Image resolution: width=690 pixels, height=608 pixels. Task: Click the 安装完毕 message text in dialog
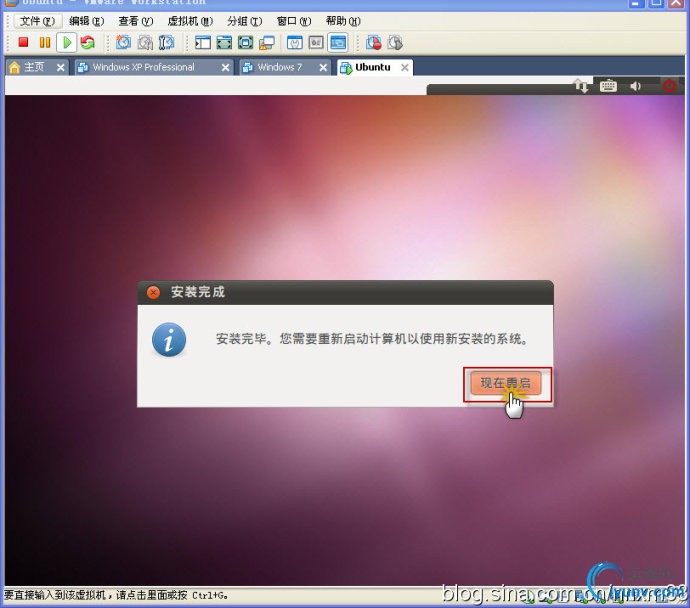pyautogui.click(x=372, y=339)
